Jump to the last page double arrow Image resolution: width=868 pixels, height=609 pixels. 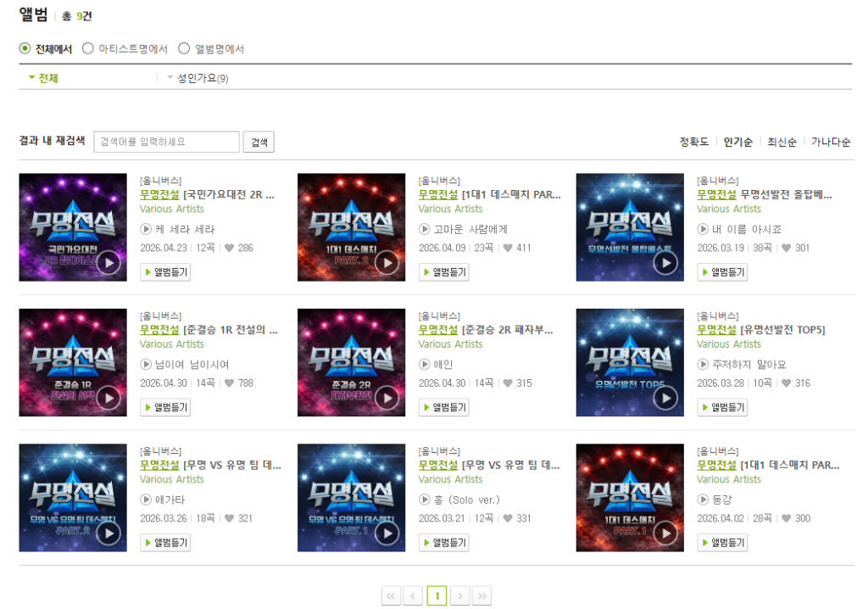point(481,595)
